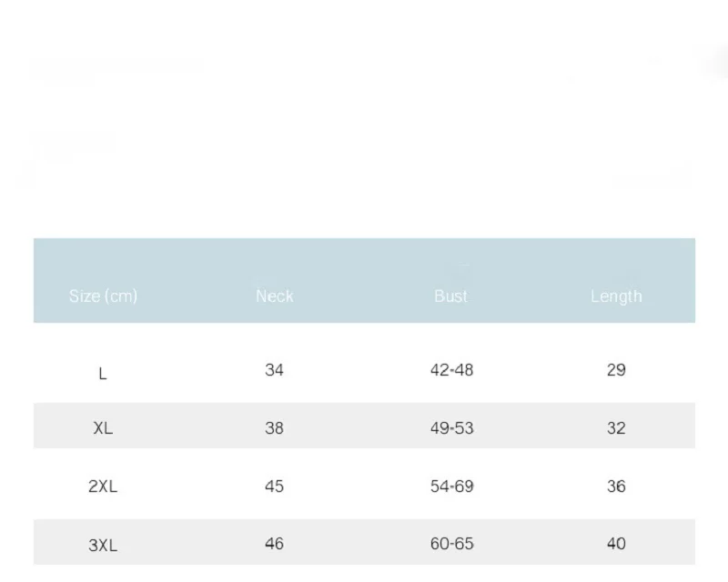
Task: Click bust range 54-69
Action: [x=451, y=487]
